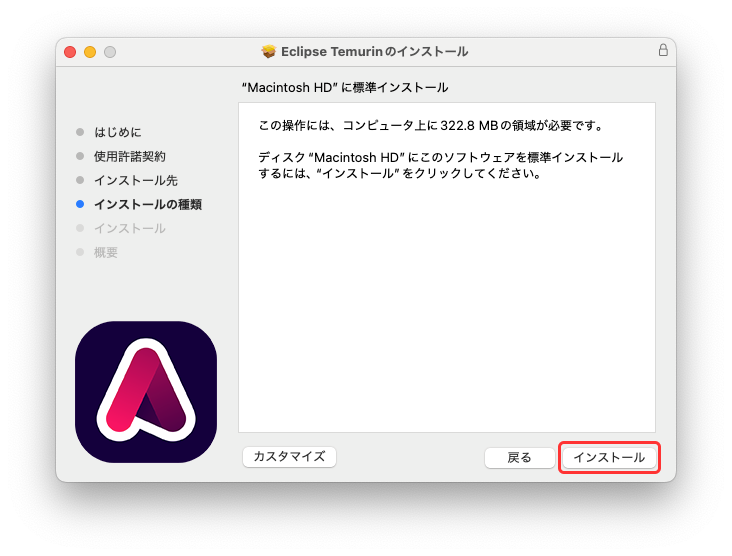The width and height of the screenshot is (732, 556).
Task: Minimize the installer with yellow button
Action: tap(90, 52)
